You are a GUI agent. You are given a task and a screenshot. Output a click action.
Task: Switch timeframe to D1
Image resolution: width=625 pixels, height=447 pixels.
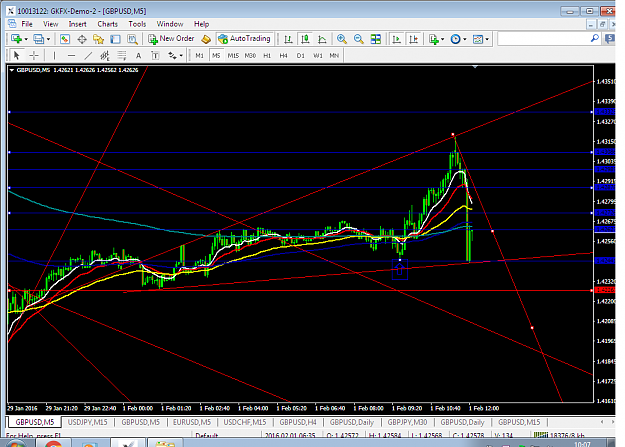(x=301, y=55)
